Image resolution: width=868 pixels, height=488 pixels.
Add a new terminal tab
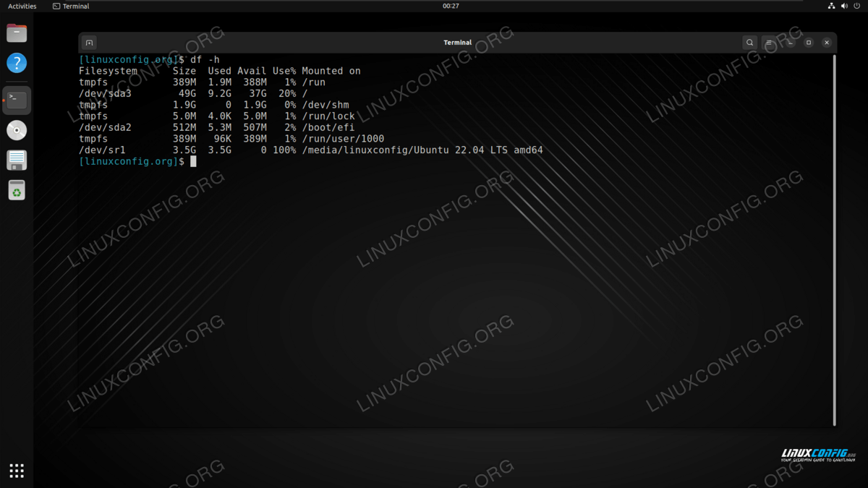(89, 43)
